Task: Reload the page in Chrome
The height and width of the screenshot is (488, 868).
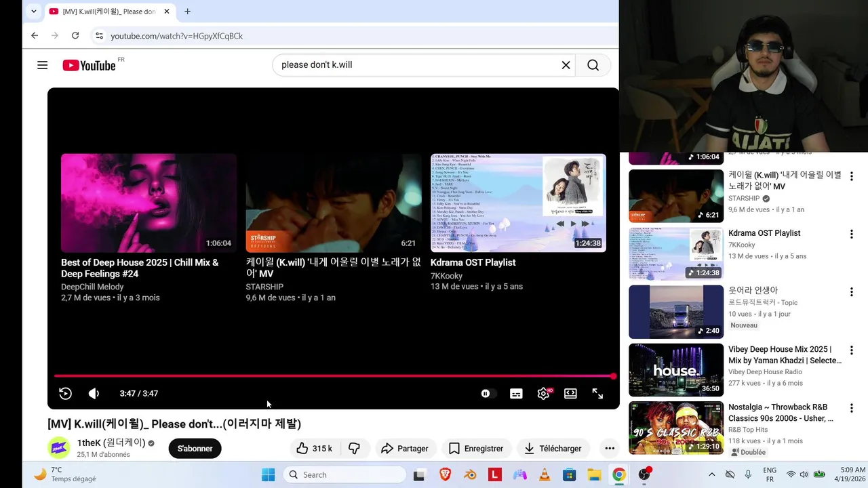Action: pos(75,36)
